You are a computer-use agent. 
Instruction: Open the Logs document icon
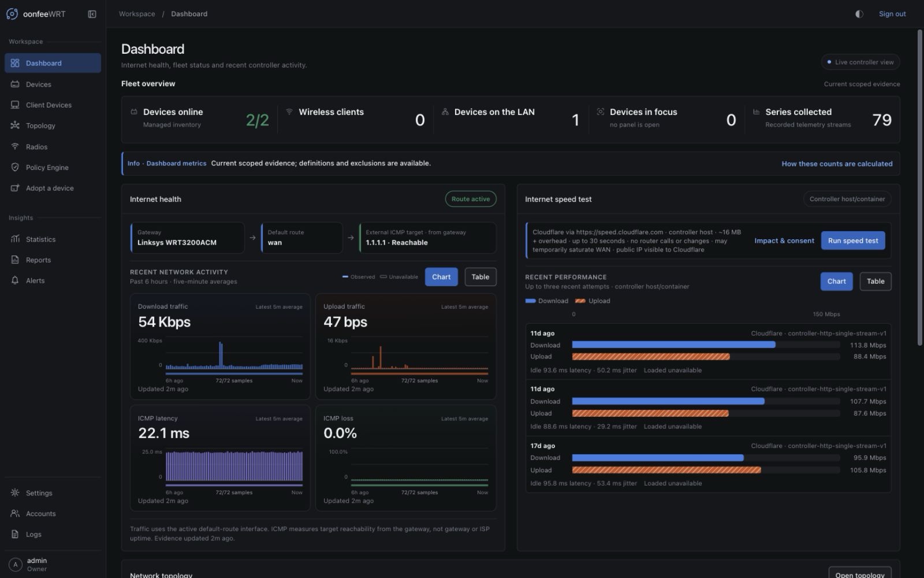click(15, 535)
